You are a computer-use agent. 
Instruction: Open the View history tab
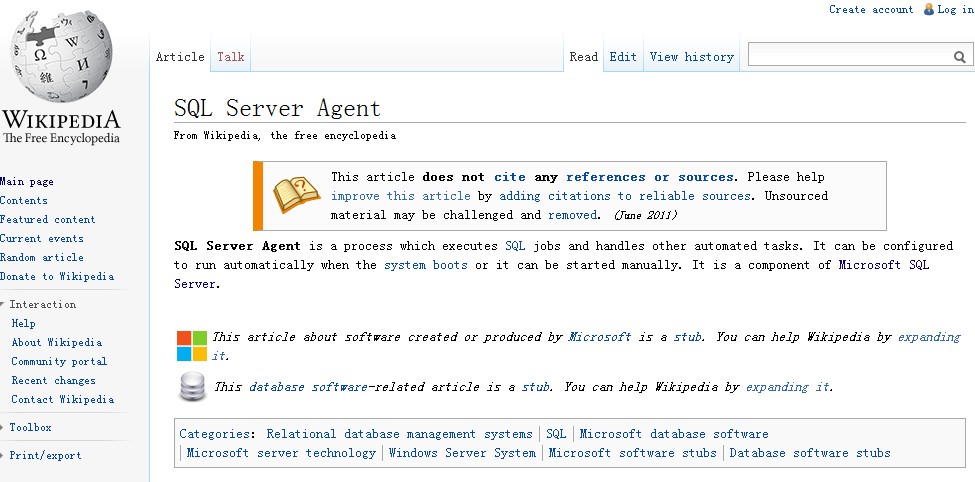click(x=691, y=57)
